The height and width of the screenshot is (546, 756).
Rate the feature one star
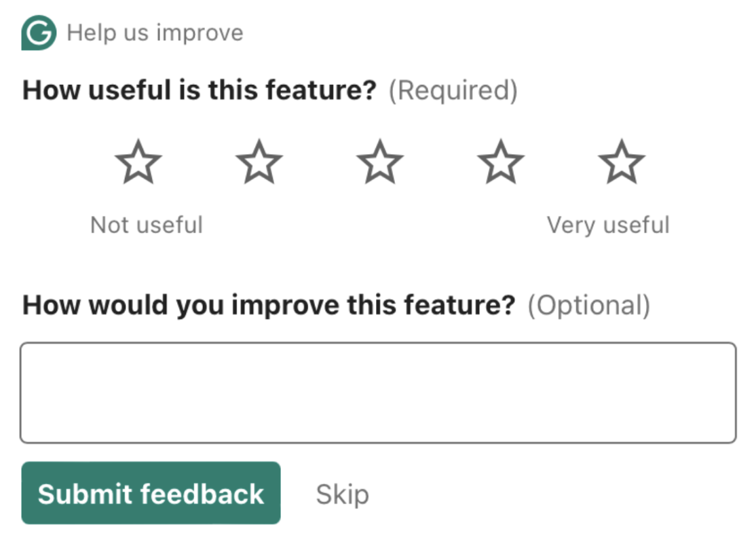coord(138,162)
